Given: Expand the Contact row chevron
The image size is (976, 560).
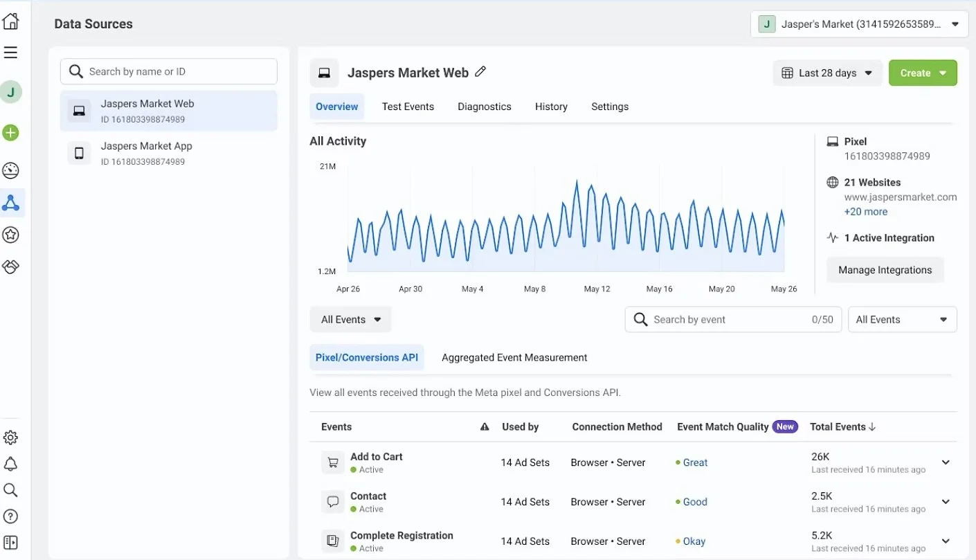Looking at the screenshot, I should tap(946, 502).
